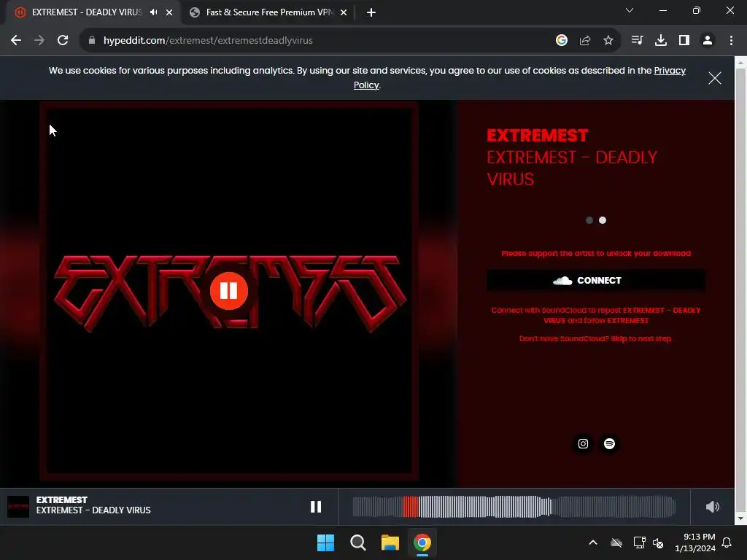The height and width of the screenshot is (560, 747).
Task: Open the tab search dropdown arrow
Action: 630,10
